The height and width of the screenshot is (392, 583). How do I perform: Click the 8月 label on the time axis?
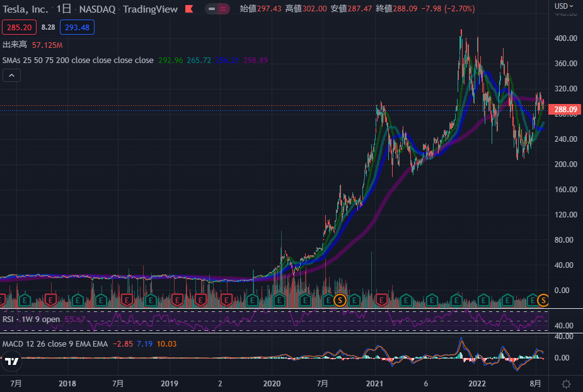click(535, 384)
